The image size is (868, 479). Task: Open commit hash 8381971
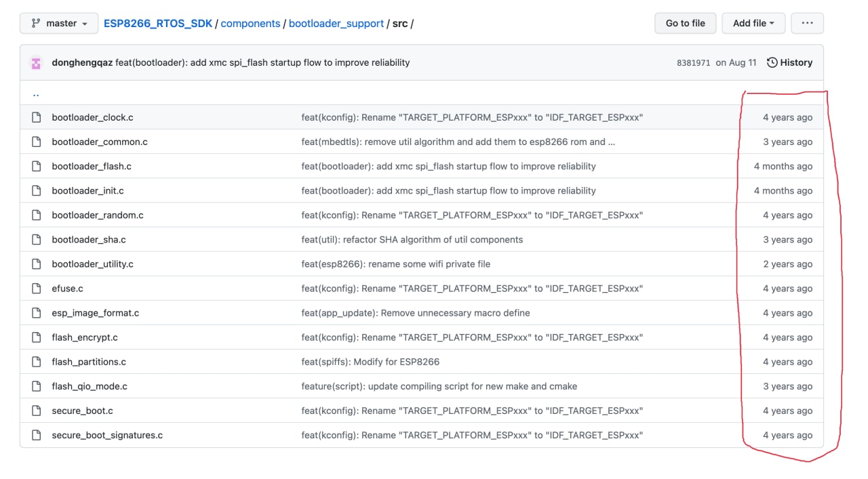(693, 63)
